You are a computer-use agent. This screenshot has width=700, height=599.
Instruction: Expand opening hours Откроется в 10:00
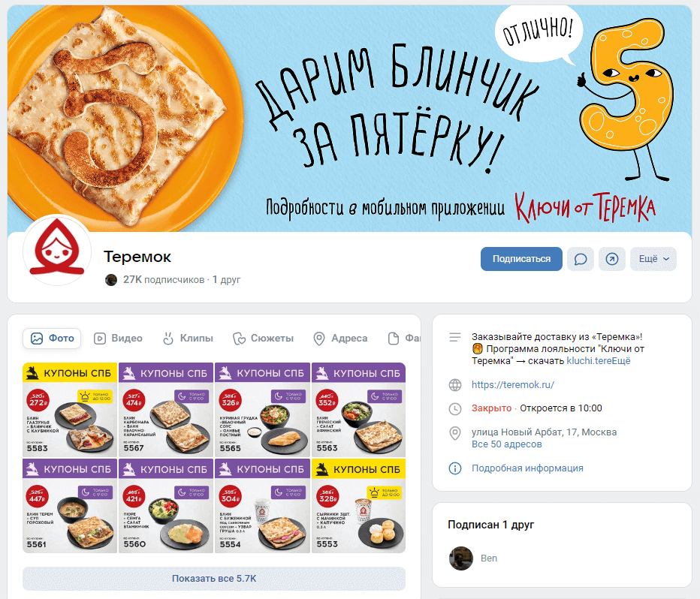(x=561, y=408)
